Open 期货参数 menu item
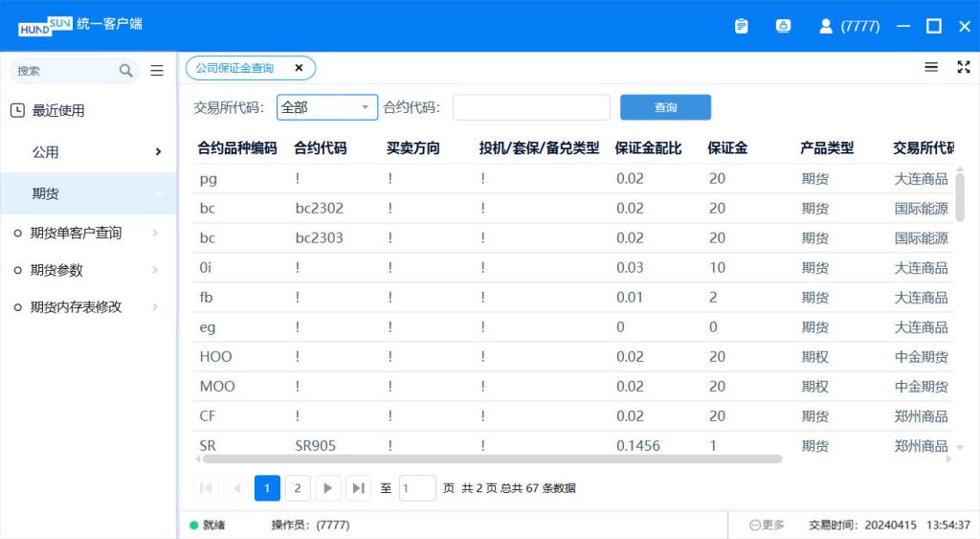Image resolution: width=980 pixels, height=539 pixels. [57, 270]
